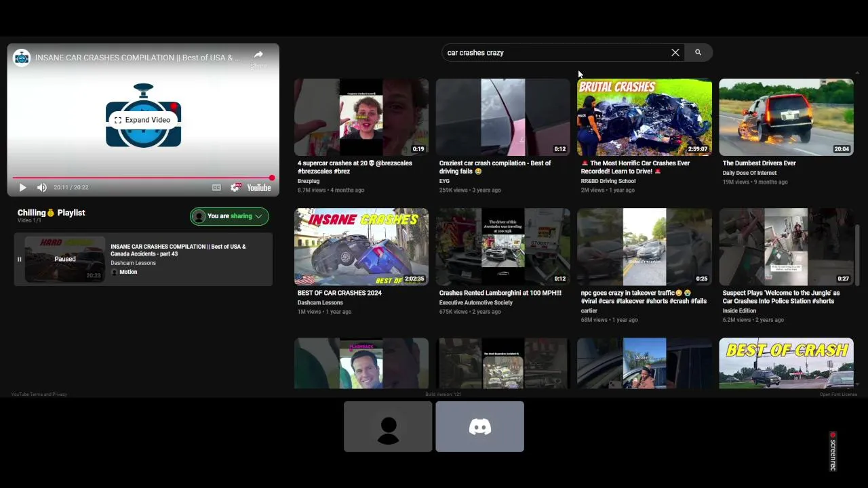Click 'RR&BD Driving School' channel name
Screen dimensions: 868x488
(608, 181)
